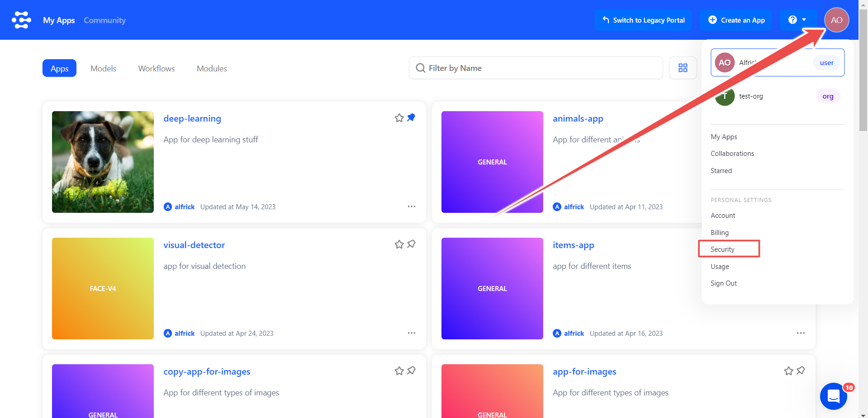Star the deep-learning app
This screenshot has width=868, height=418.
pos(399,118)
